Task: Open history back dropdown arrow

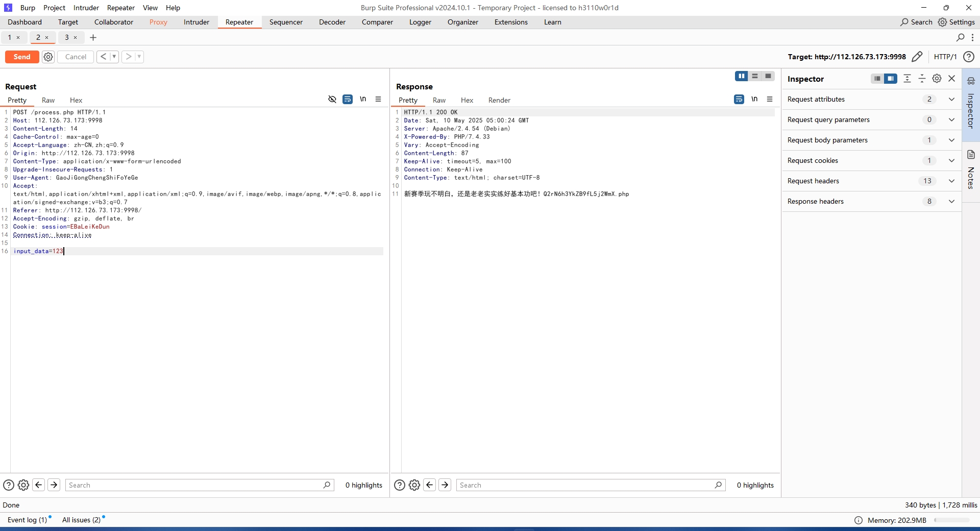Action: click(x=114, y=57)
